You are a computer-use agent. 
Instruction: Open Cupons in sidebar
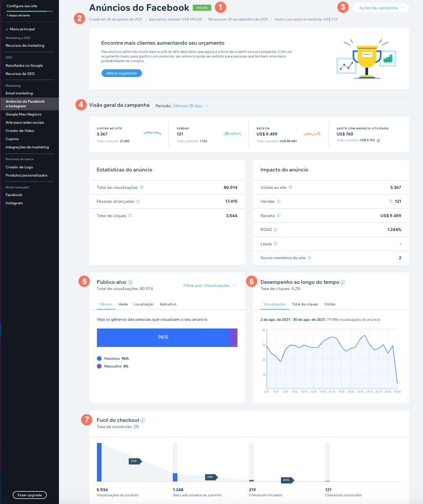(x=12, y=139)
